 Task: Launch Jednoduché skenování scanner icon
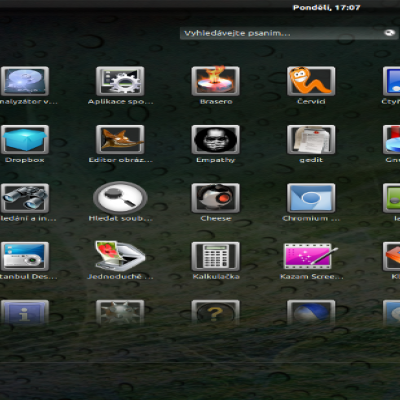[120, 256]
